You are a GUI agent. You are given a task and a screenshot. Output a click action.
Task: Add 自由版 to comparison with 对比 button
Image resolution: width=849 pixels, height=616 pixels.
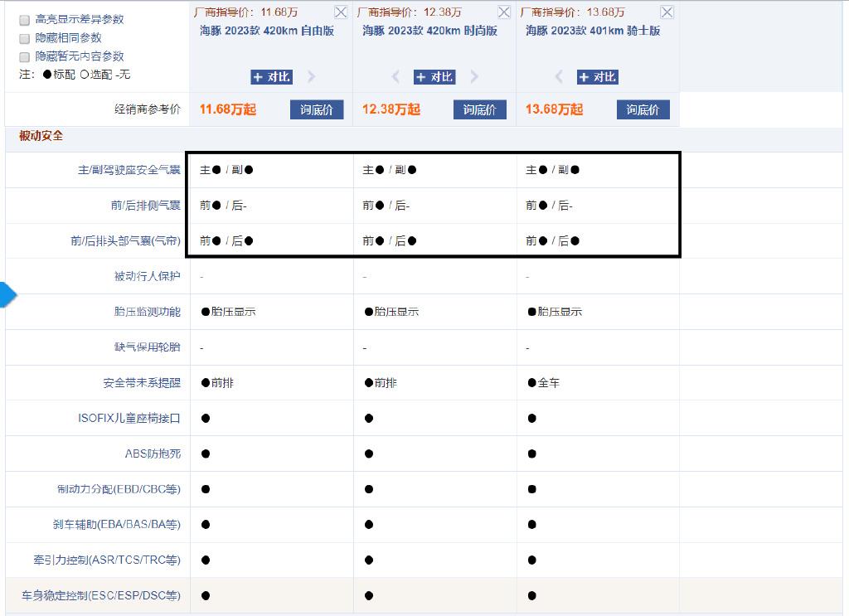(272, 77)
